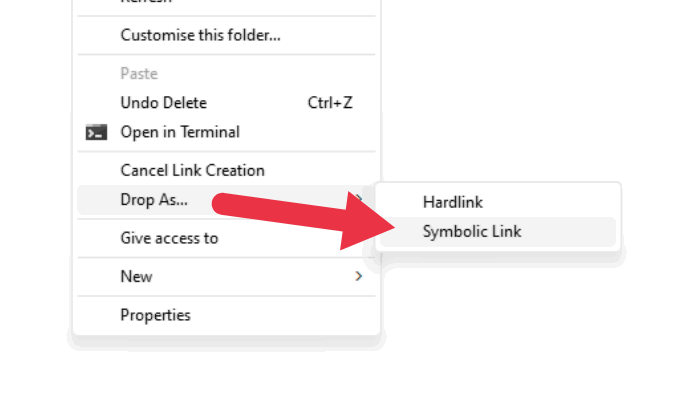Click the divider line below Open in Terminal
700x393 pixels.
pyautogui.click(x=226, y=151)
